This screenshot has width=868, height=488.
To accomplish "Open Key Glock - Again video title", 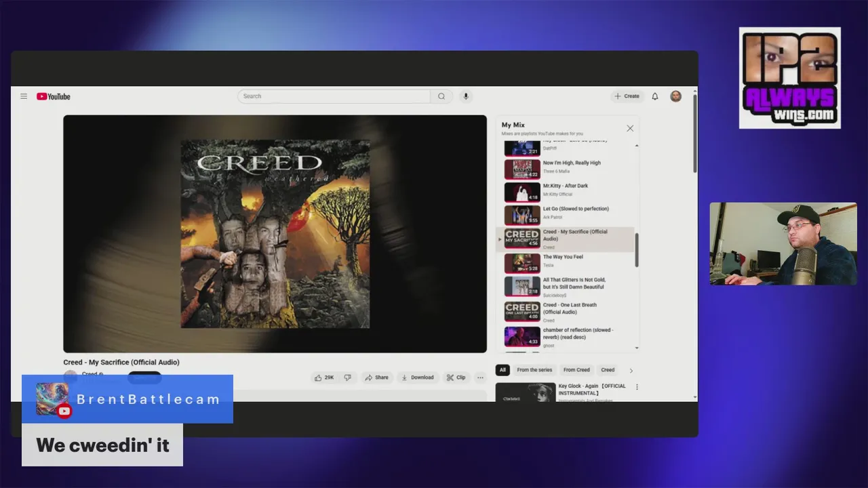I will tap(592, 389).
